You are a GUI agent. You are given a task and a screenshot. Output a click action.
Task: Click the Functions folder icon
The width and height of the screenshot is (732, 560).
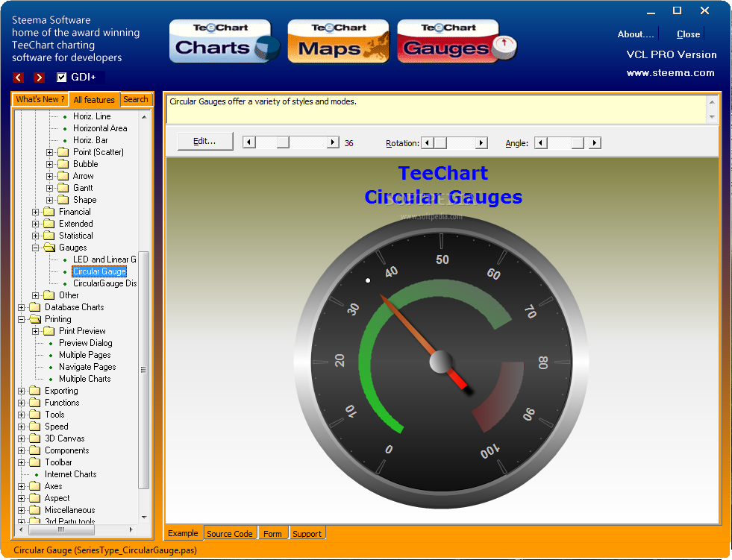pos(35,403)
